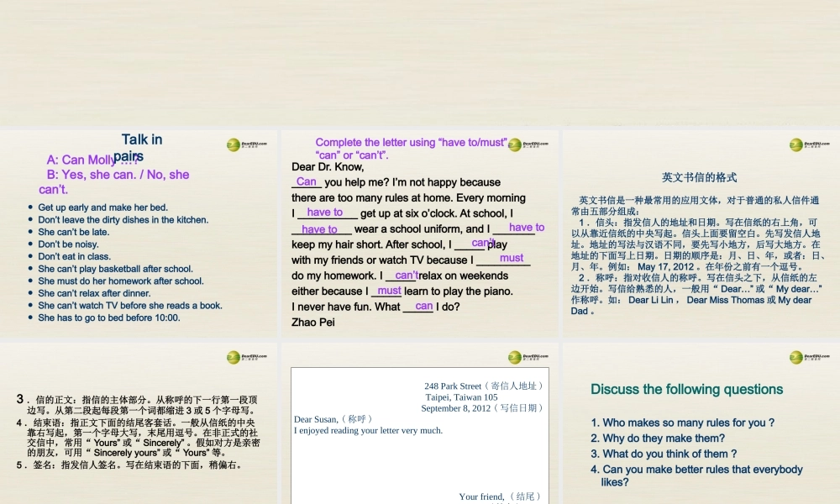
Task: Select bullet 'Get up early and make her bed'
Action: pos(102,207)
